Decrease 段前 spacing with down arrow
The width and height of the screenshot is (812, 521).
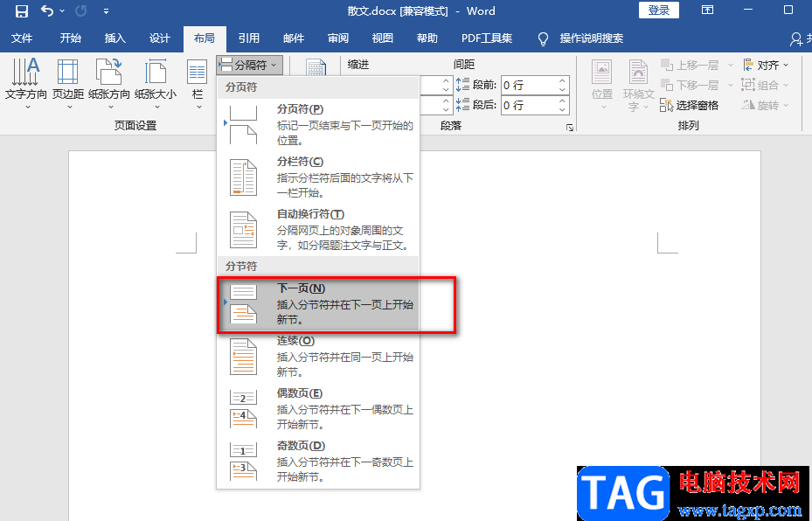(562, 89)
